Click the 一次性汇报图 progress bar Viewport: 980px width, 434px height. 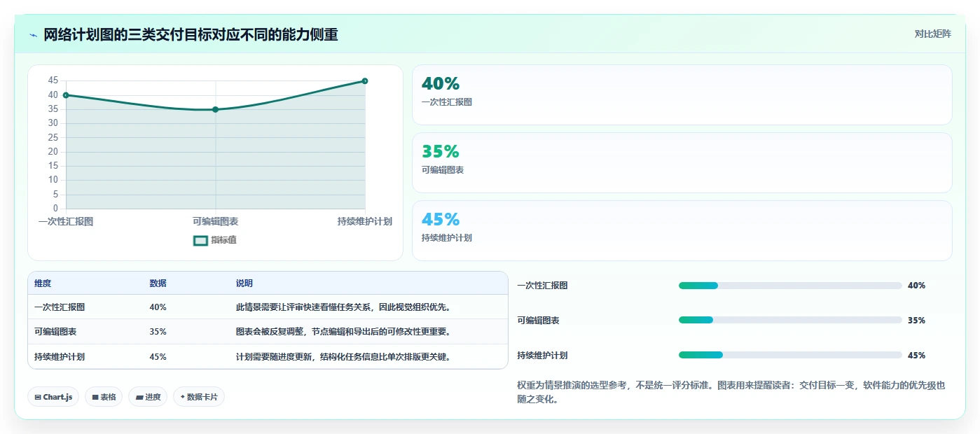(x=790, y=286)
